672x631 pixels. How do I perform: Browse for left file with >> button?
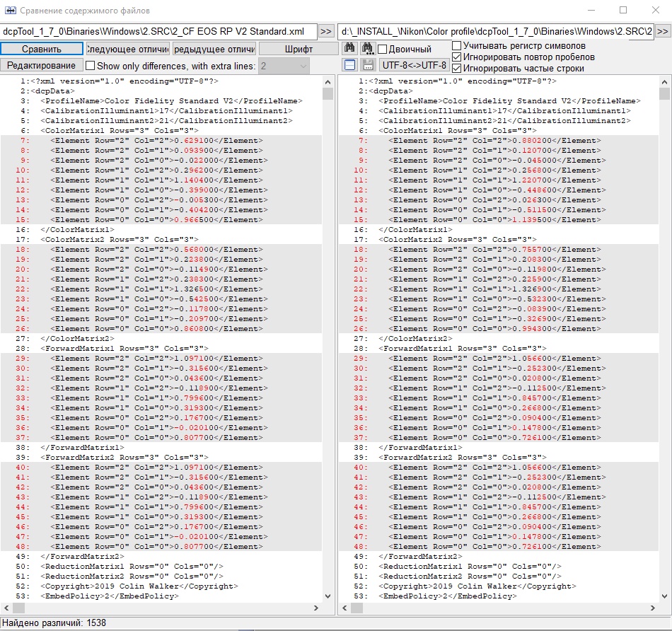pos(325,32)
